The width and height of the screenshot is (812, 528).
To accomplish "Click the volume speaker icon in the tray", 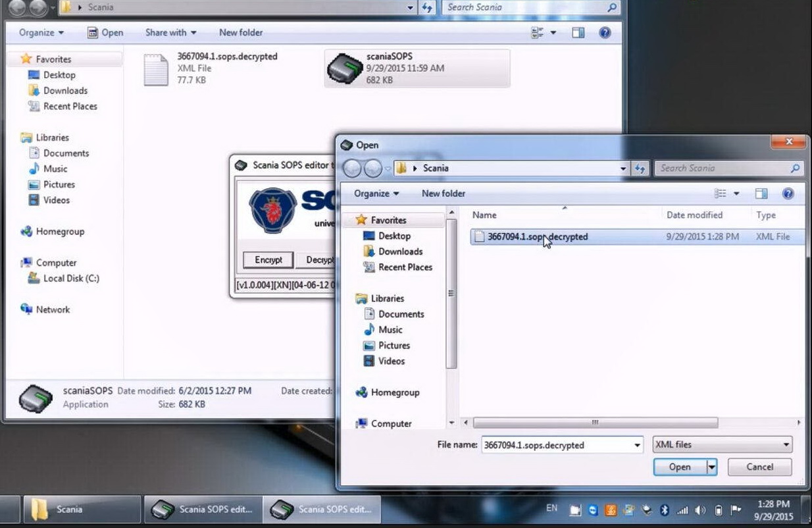I will coord(700,510).
